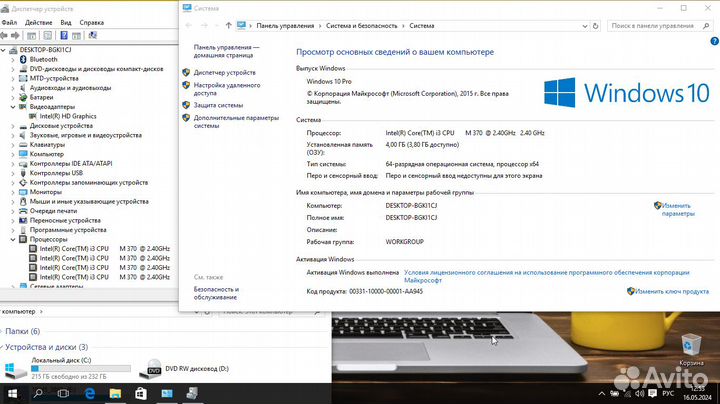Click the volume speaker icon in system tray
This screenshot has height=404, width=720.
point(639,394)
